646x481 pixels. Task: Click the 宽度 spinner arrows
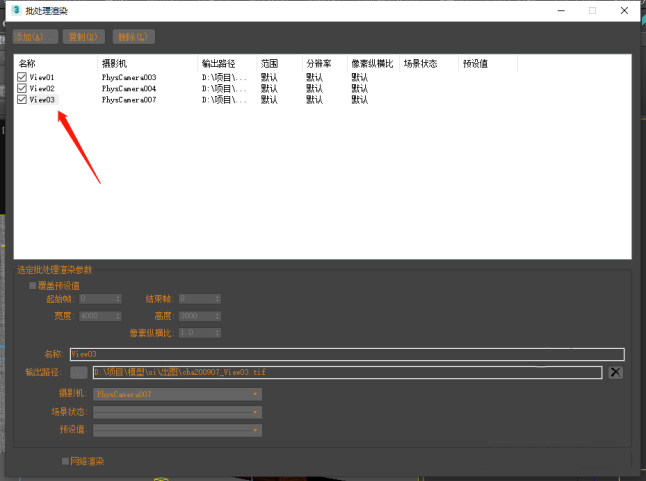coord(118,316)
